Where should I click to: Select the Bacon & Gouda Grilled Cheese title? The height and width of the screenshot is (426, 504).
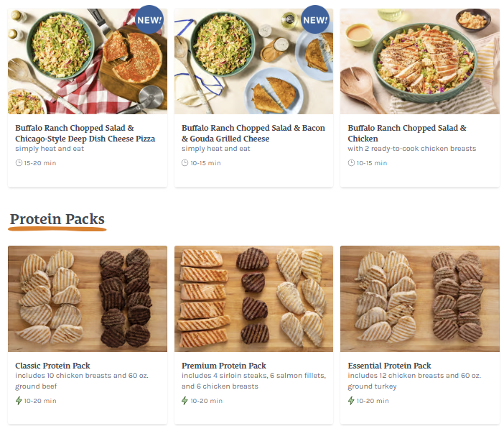[253, 133]
